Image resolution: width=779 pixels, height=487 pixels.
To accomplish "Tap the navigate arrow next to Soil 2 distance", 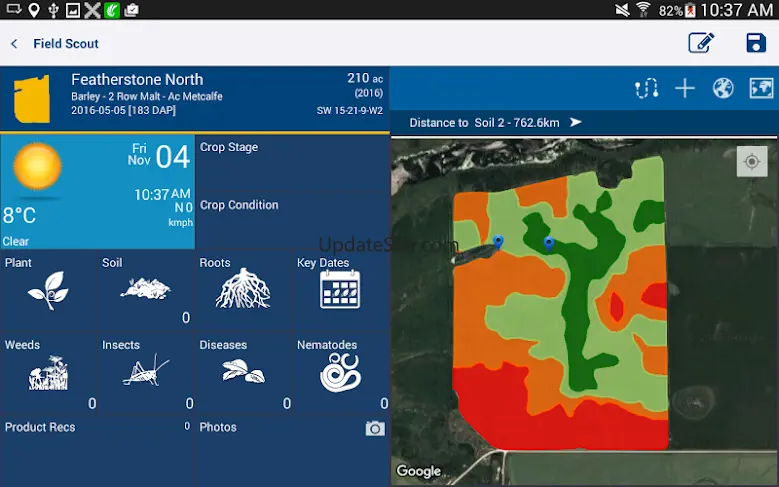I will pyautogui.click(x=575, y=122).
